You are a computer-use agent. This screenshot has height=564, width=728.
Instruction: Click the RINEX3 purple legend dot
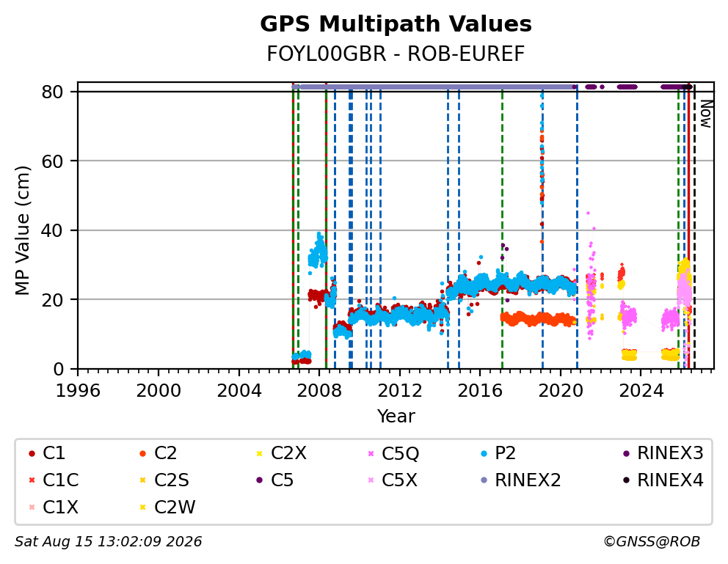[x=626, y=453]
